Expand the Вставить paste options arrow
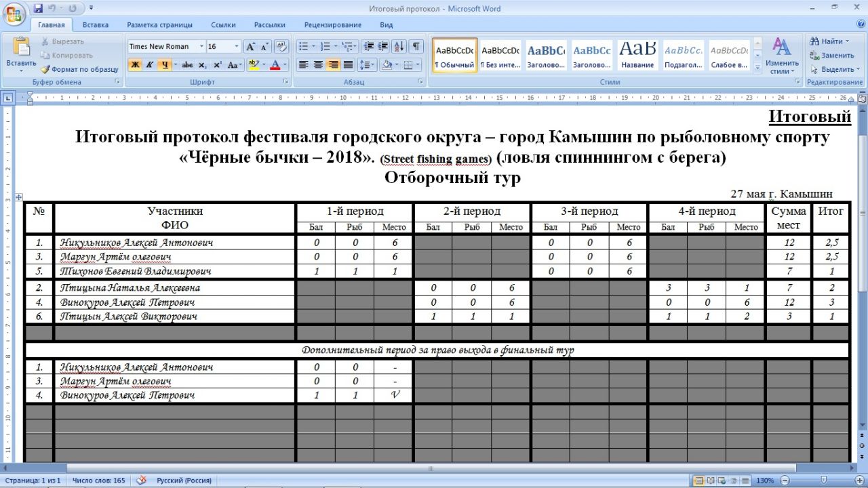Viewport: 868px width, 488px height. 21,70
